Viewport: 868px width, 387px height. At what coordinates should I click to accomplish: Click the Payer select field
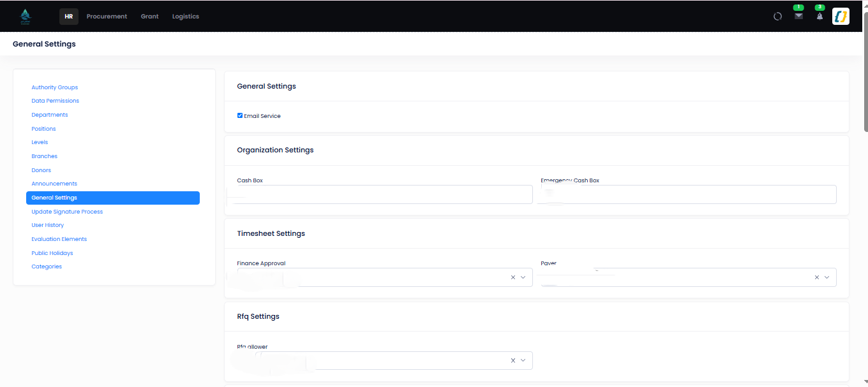tap(689, 277)
